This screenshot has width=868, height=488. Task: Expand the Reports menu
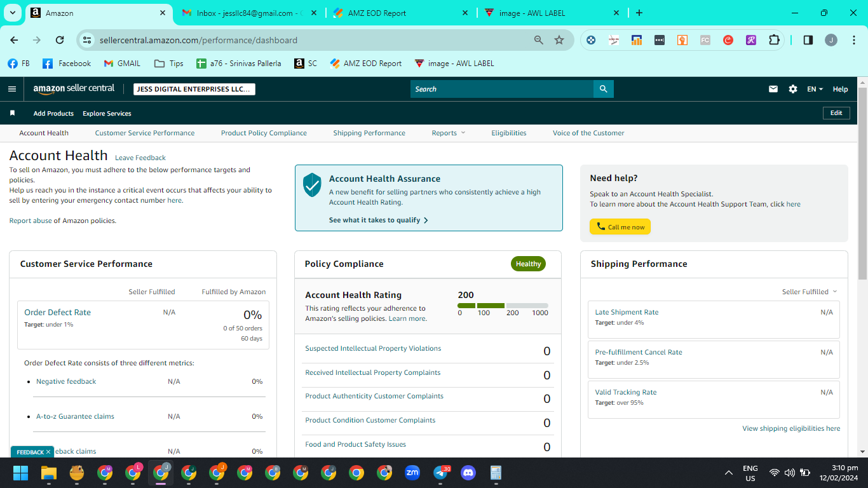(449, 133)
